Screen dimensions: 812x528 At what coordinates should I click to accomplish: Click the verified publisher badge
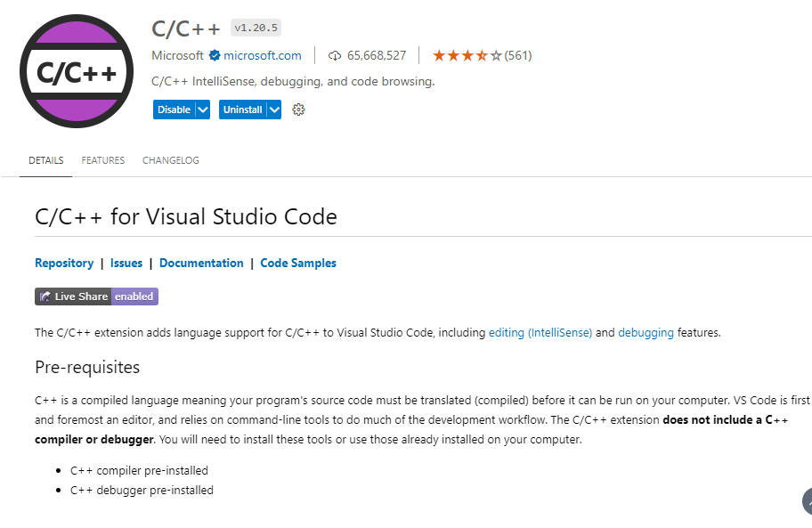click(215, 55)
